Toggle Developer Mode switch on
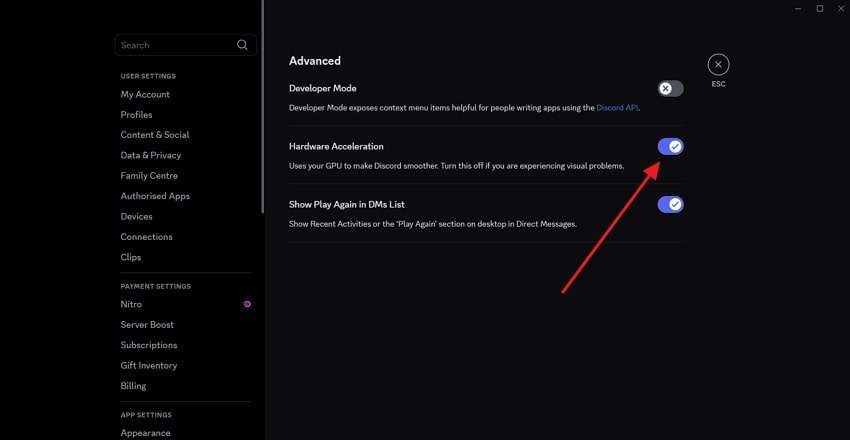Image resolution: width=850 pixels, height=440 pixels. click(x=671, y=88)
